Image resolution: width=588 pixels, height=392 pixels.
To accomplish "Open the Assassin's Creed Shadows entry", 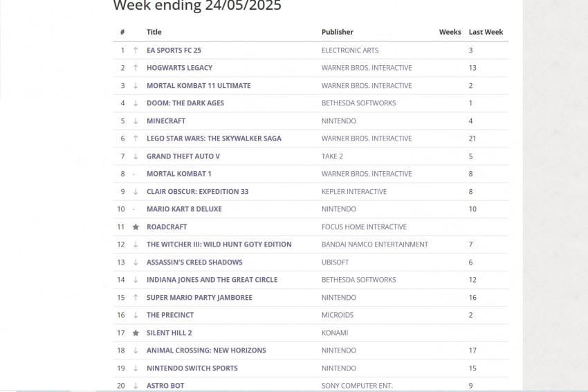I will [x=194, y=262].
